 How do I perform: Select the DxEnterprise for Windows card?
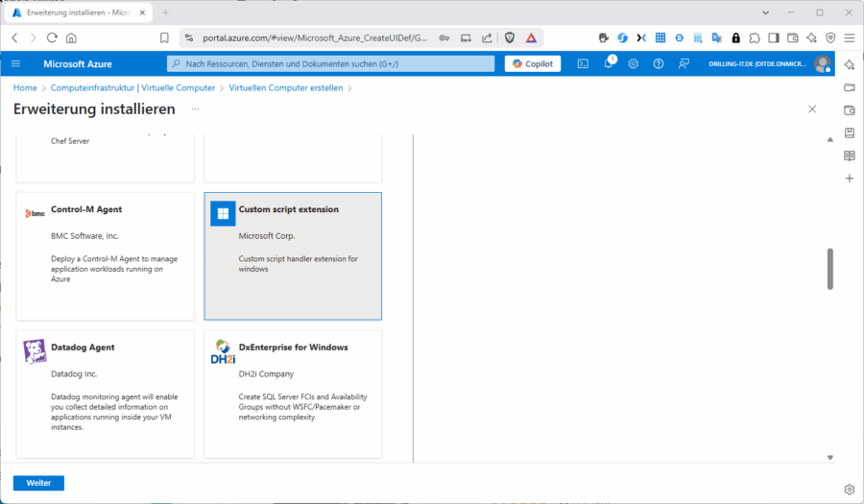point(293,395)
